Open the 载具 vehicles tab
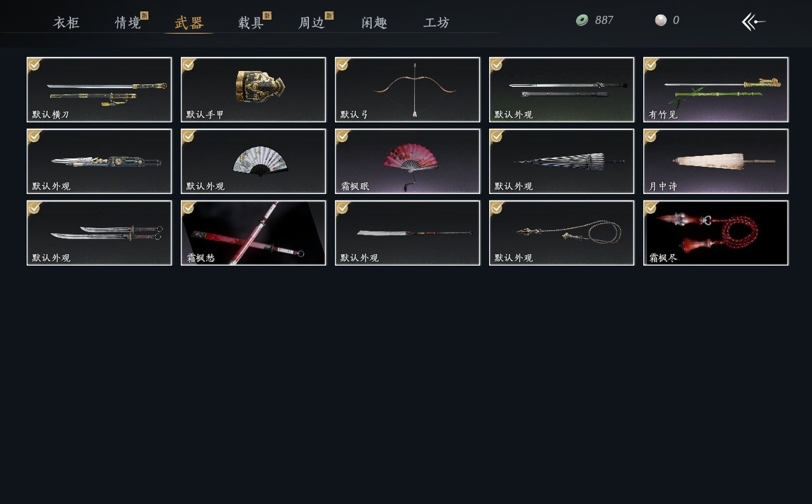This screenshot has height=504, width=812. pyautogui.click(x=251, y=23)
